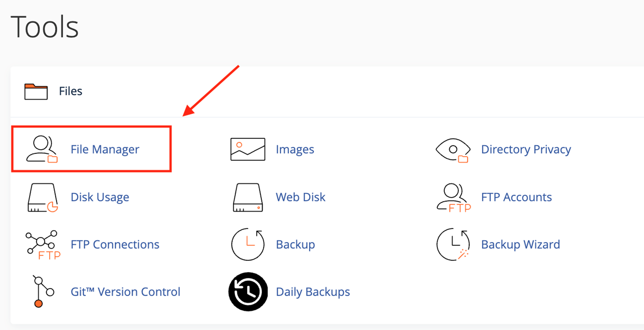Screen dimensions: 644x330
Task: Follow the Disk Usage link
Action: tap(100, 197)
